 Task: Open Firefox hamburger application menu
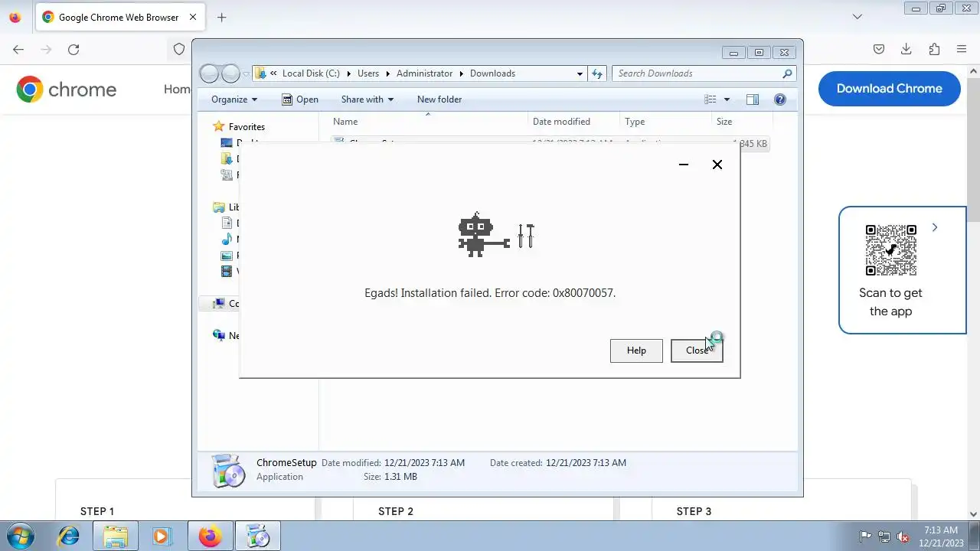[962, 49]
